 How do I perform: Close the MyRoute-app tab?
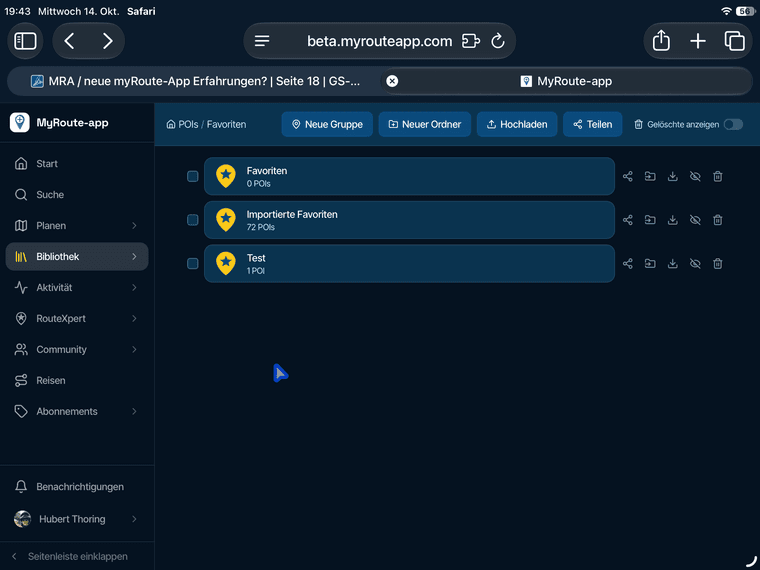tap(392, 81)
